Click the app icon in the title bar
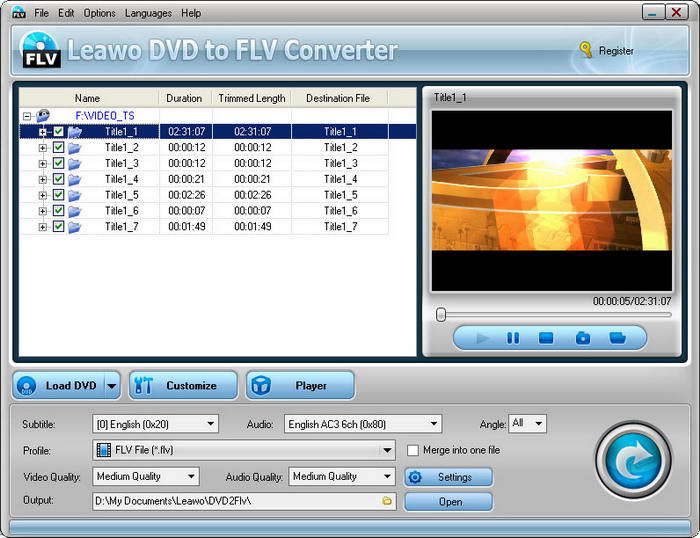Screen dimensions: 700x538 pyautogui.click(x=19, y=13)
